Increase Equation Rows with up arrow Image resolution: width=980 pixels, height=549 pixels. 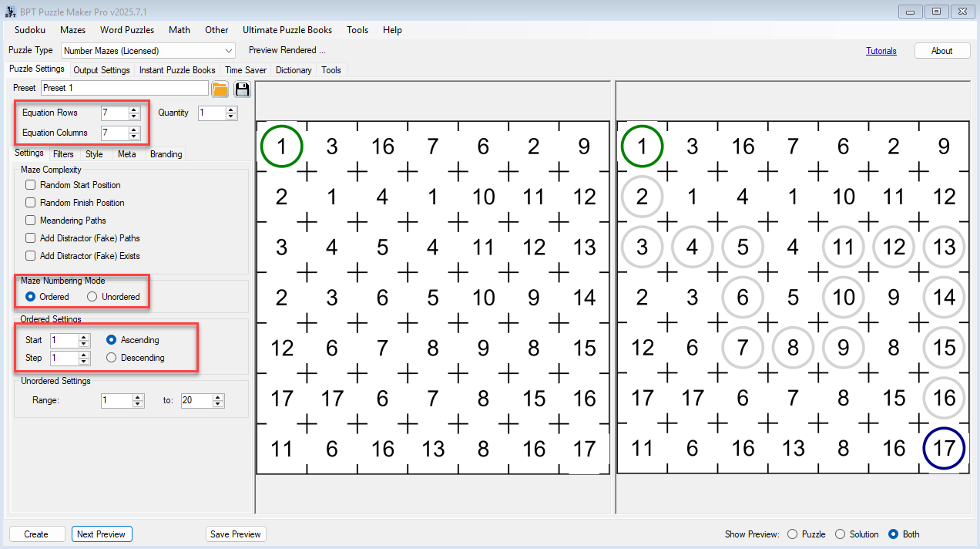134,109
